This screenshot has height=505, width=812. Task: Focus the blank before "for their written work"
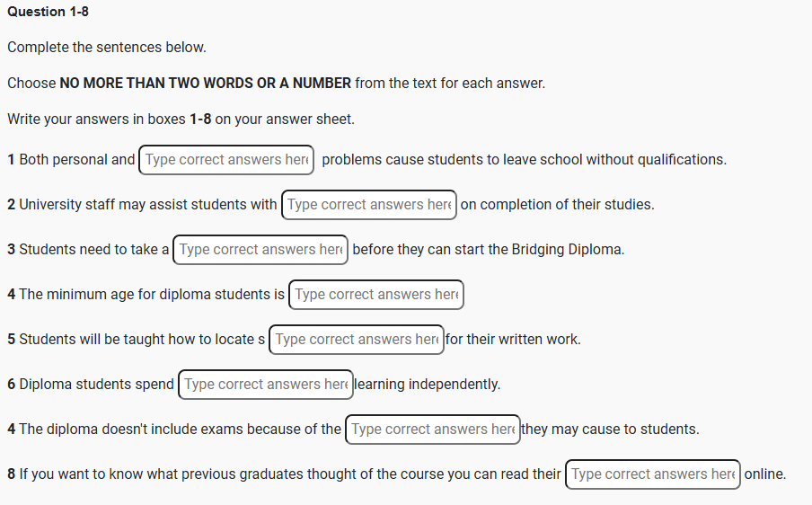click(x=356, y=340)
